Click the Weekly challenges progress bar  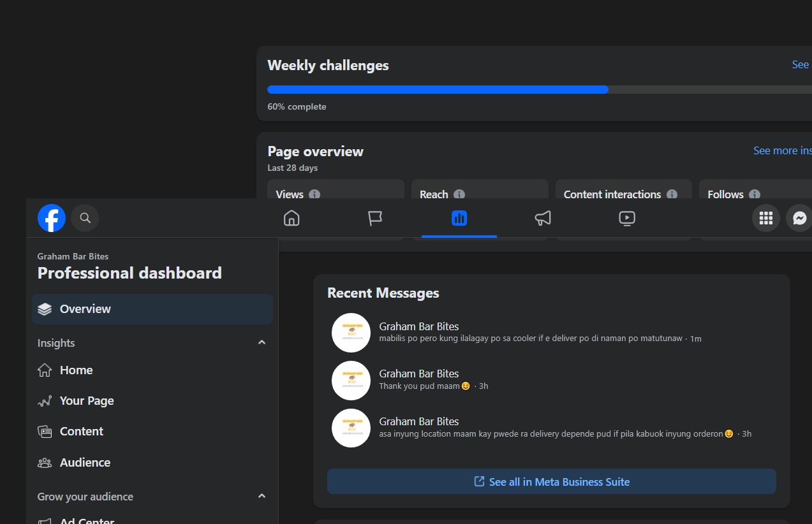pos(540,90)
